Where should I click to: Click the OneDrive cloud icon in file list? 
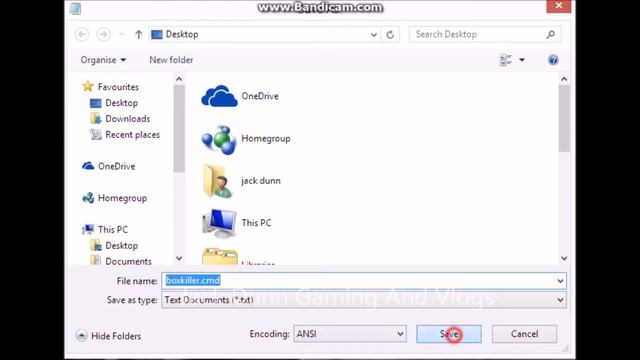click(x=219, y=96)
